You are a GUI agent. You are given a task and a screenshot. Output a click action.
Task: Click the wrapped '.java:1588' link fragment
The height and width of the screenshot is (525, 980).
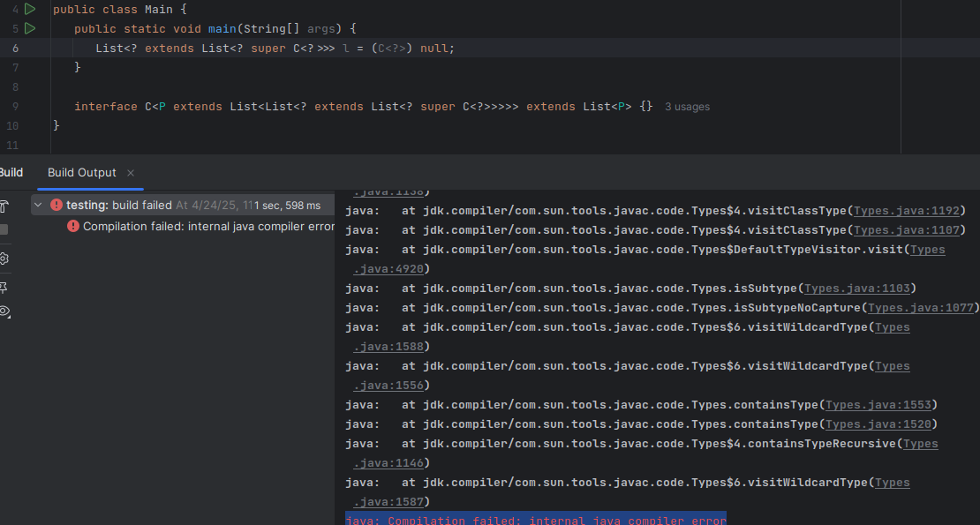(x=388, y=347)
